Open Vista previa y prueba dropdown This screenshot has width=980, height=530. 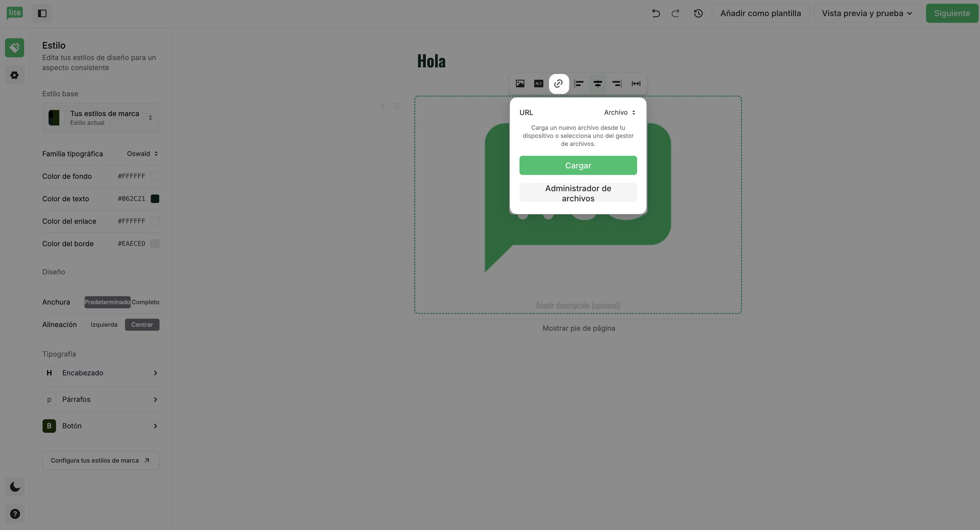867,13
